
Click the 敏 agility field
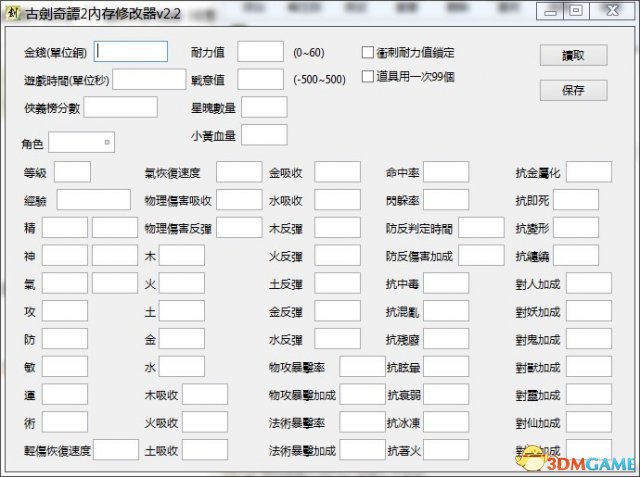65,366
